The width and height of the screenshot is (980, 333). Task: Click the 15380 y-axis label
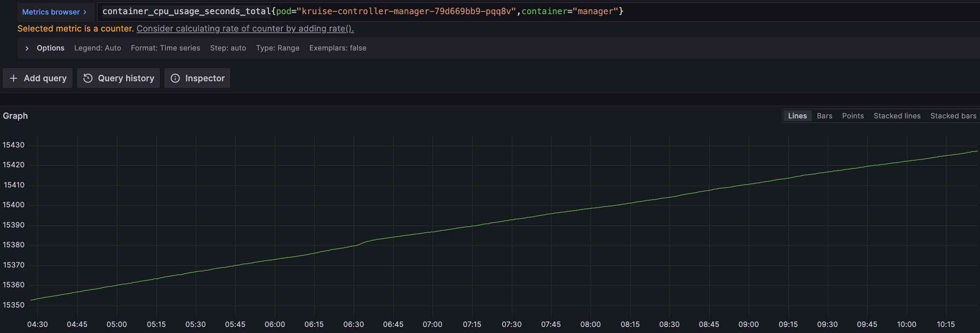coord(14,245)
